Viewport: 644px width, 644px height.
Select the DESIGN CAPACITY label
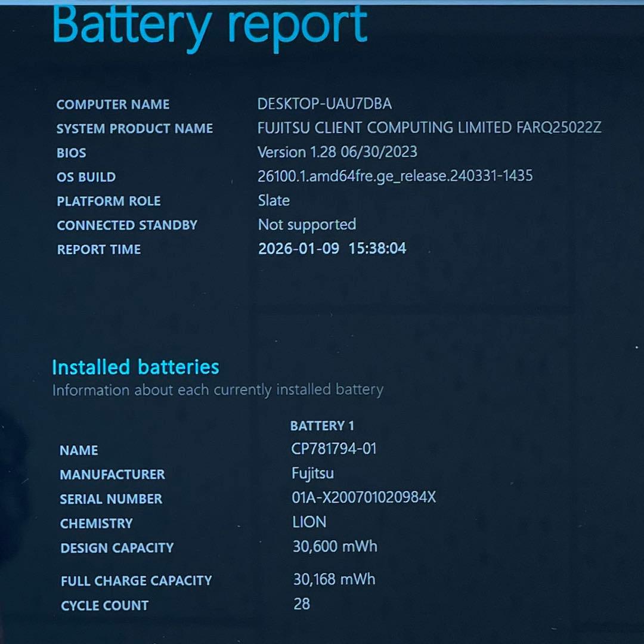[117, 548]
